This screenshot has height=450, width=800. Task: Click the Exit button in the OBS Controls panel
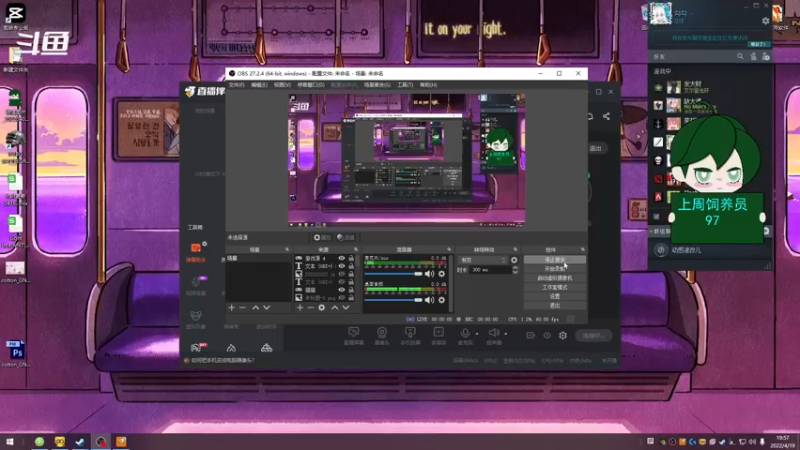pyautogui.click(x=555, y=306)
